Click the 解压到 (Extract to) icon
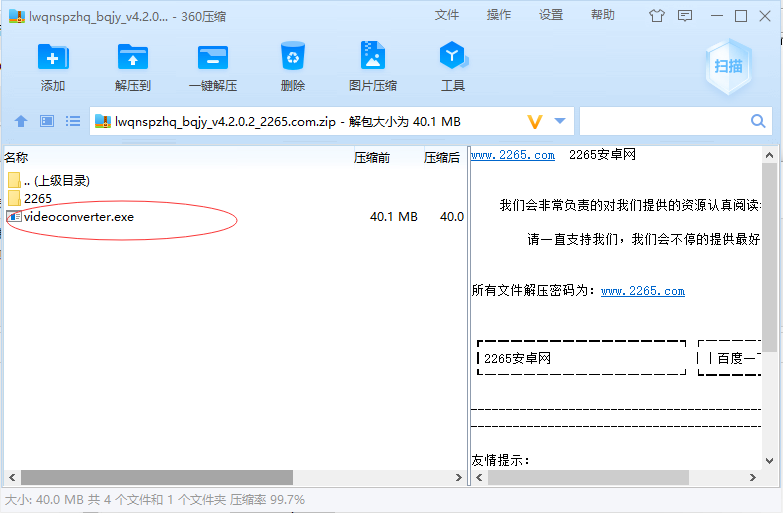783x513 pixels. point(132,57)
